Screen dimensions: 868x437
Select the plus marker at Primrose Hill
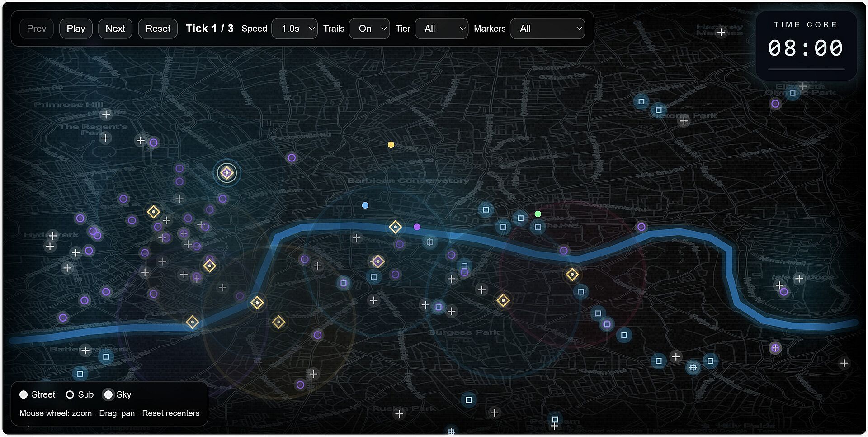(x=106, y=114)
